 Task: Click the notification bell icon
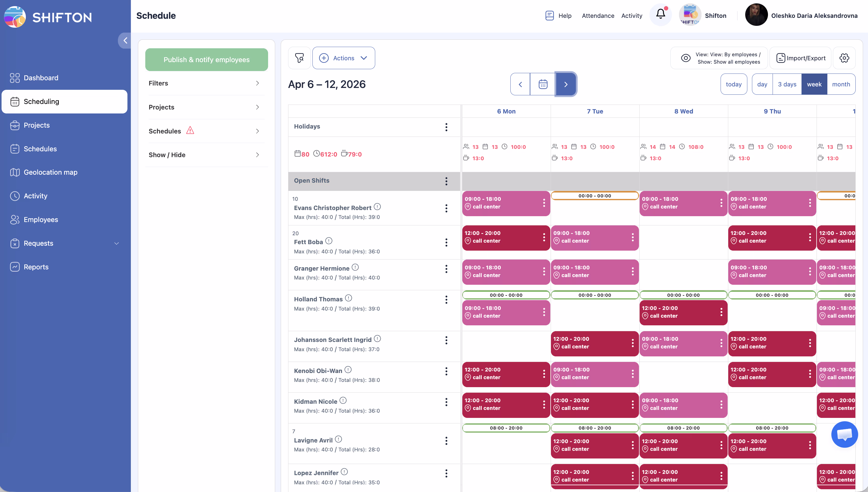point(660,14)
